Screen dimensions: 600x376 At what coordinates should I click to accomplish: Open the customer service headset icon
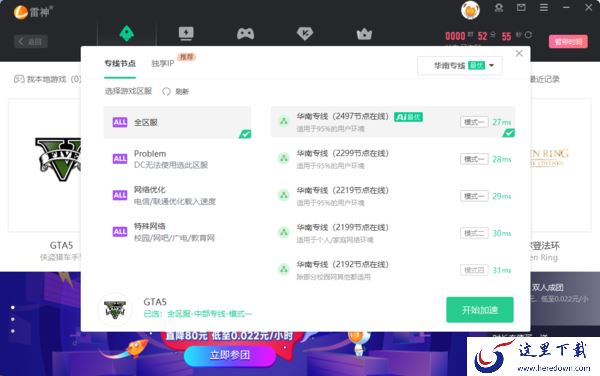(x=499, y=8)
